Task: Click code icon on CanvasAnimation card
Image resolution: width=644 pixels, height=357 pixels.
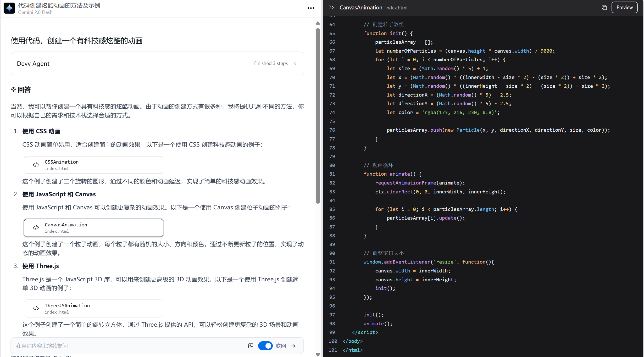Action: click(x=36, y=228)
